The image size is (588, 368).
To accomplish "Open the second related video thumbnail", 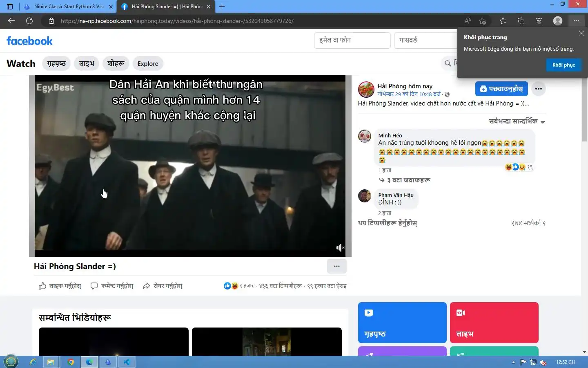I will [267, 341].
